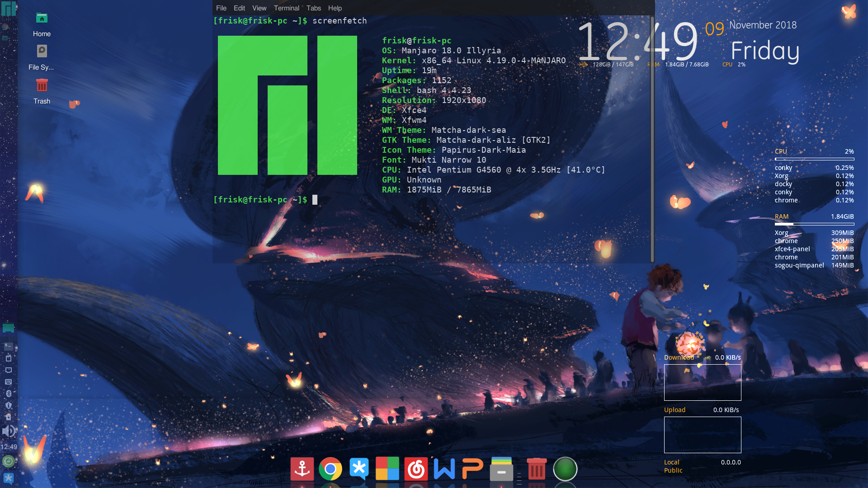Open the keyboard input method tray icon
The height and width of the screenshot is (488, 868).
click(x=8, y=382)
